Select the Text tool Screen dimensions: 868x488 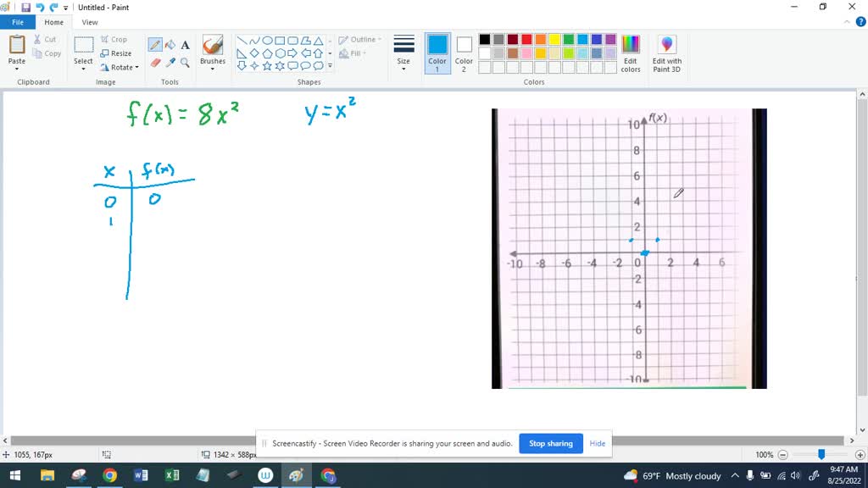(x=185, y=44)
